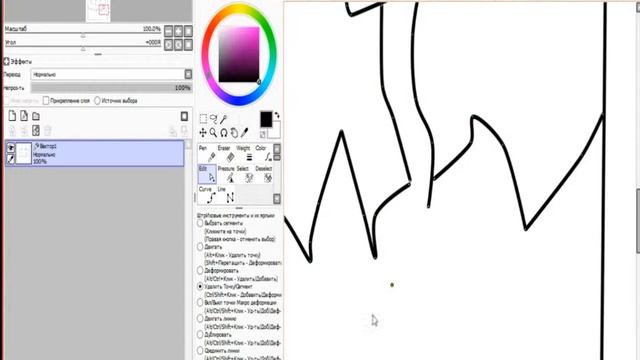Select the rotate view tool
The image size is (640, 360).
click(224, 133)
